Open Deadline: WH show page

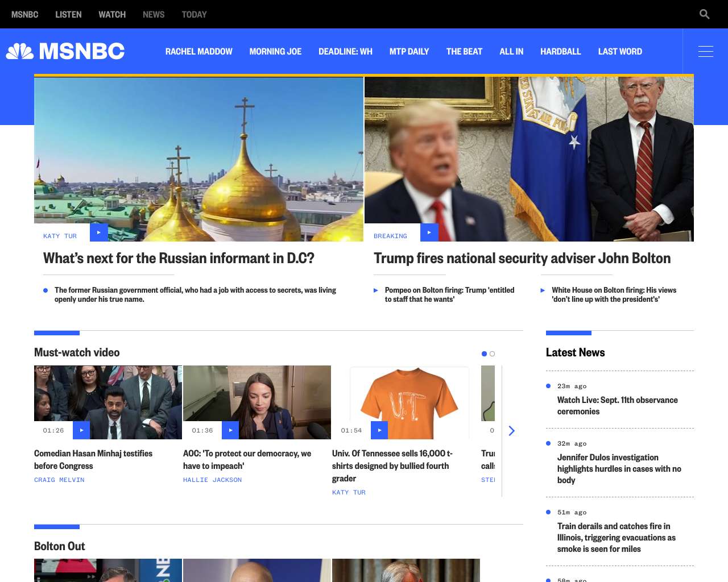pos(345,51)
